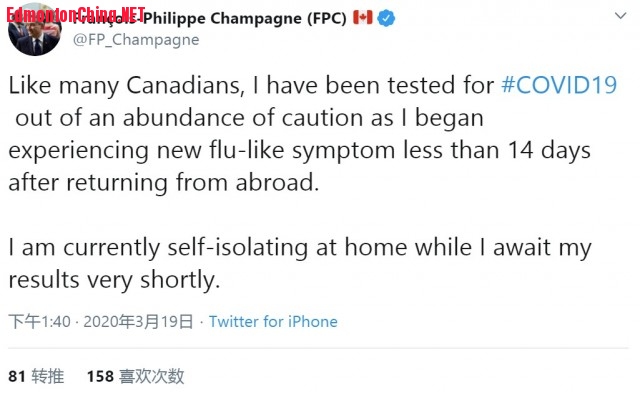
Task: Click the 下午1:40 tweet timestamp
Action: (x=40, y=322)
